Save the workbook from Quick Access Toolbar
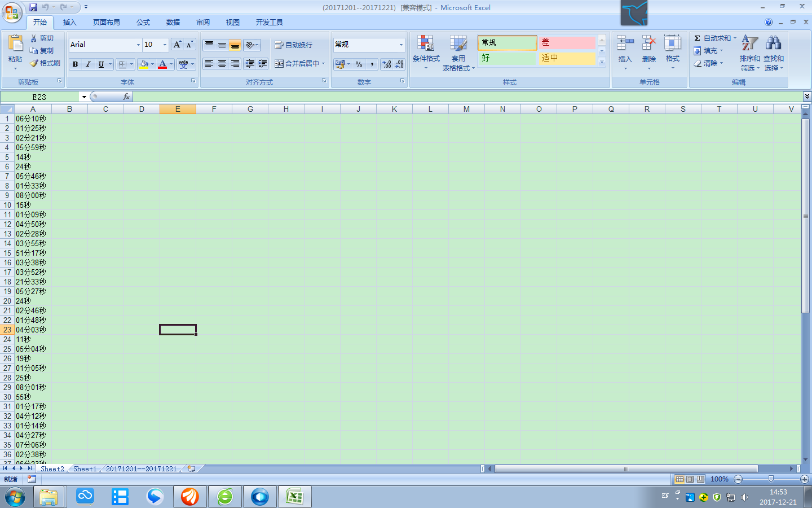 tap(33, 7)
